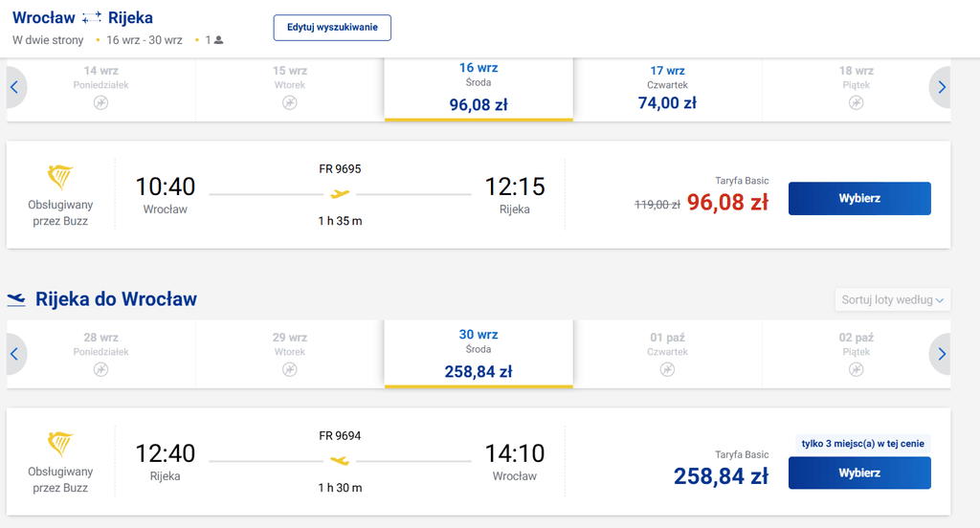Image resolution: width=980 pixels, height=528 pixels.
Task: Select 15 wrz Wtorek outbound date
Action: tap(289, 87)
